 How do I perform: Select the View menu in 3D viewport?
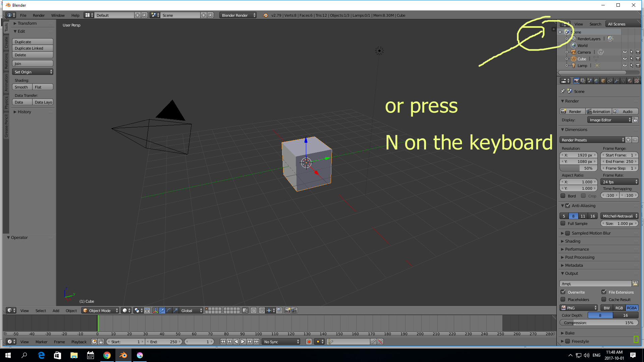(x=24, y=310)
